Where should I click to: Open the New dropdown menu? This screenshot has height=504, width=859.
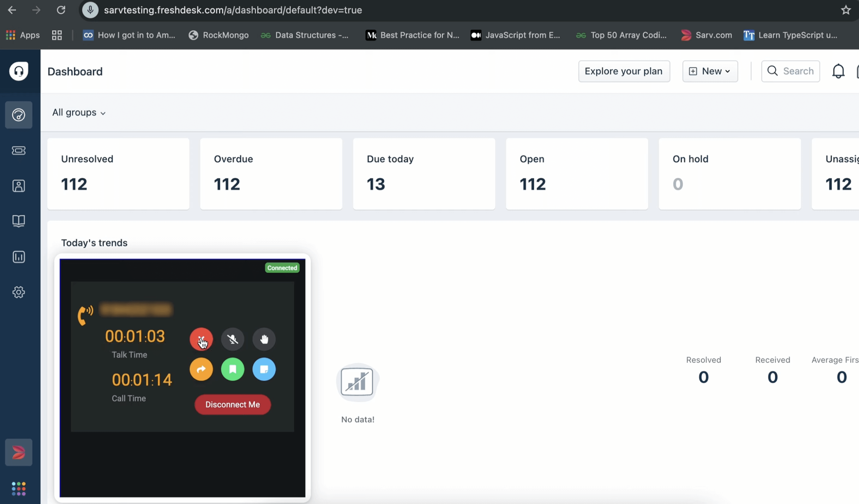[x=710, y=71]
